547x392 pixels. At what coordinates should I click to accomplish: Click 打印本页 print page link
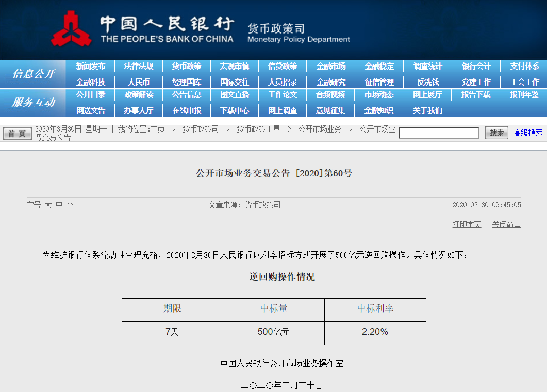click(x=467, y=224)
